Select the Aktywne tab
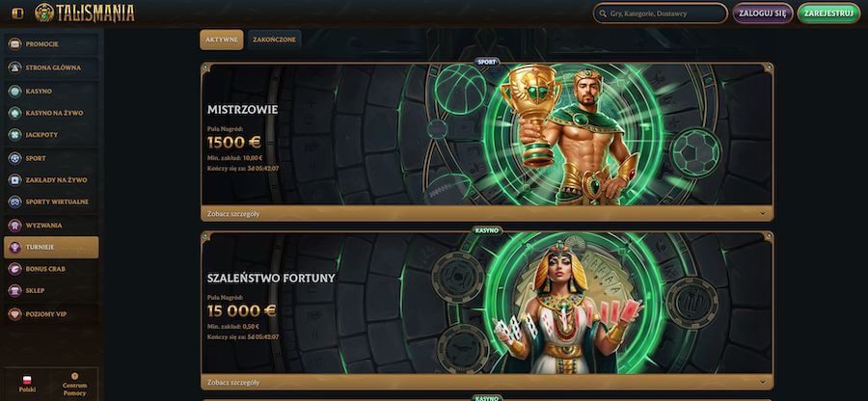 coord(222,40)
